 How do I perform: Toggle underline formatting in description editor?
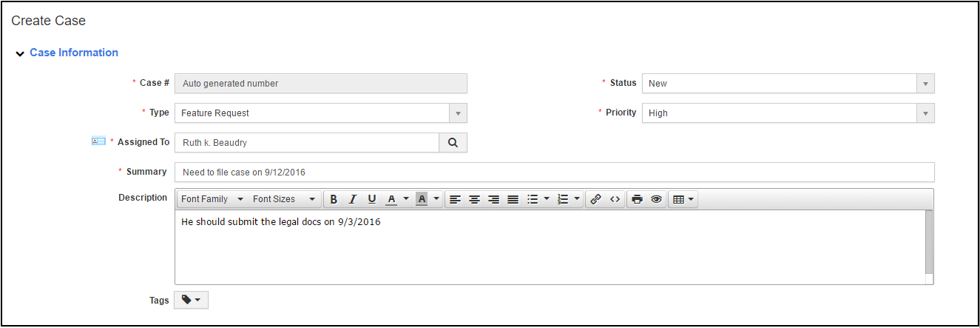click(x=372, y=199)
